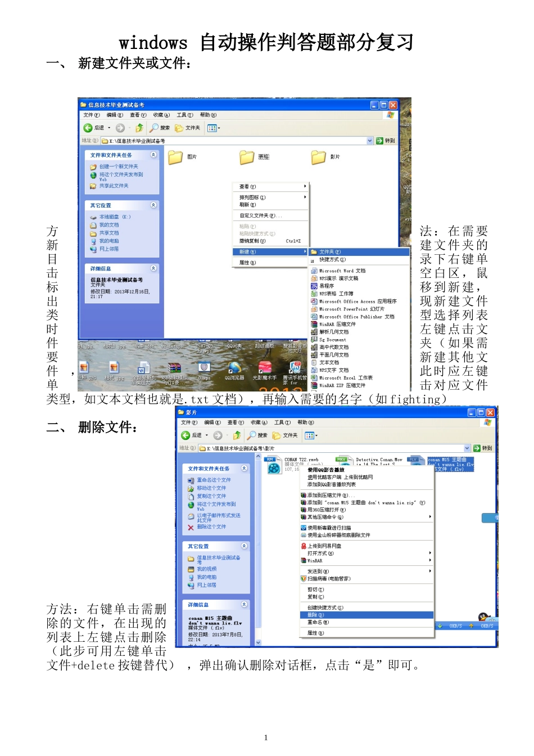Open 文件 menu in the 影片 window
The height and width of the screenshot is (756, 534).
coord(189,422)
